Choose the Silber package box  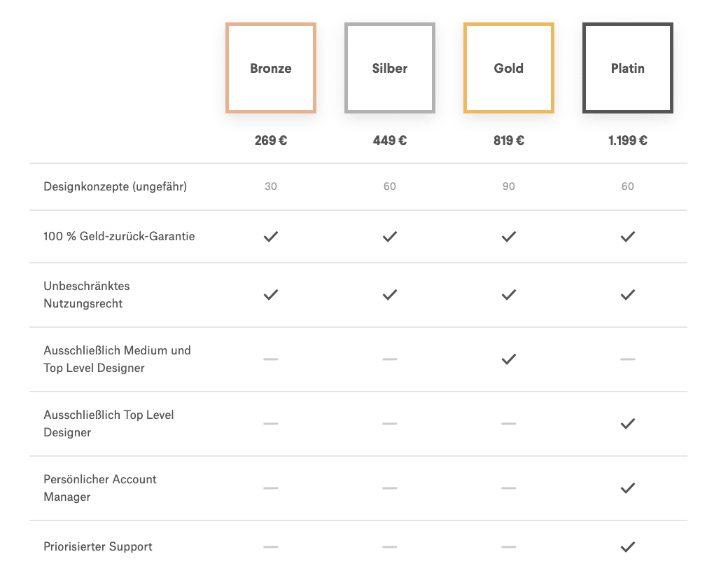[390, 68]
